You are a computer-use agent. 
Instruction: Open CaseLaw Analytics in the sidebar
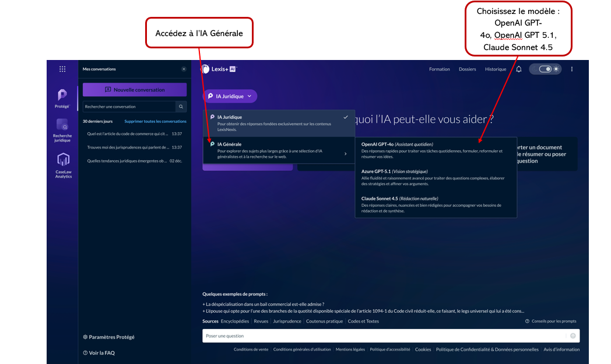click(x=63, y=165)
